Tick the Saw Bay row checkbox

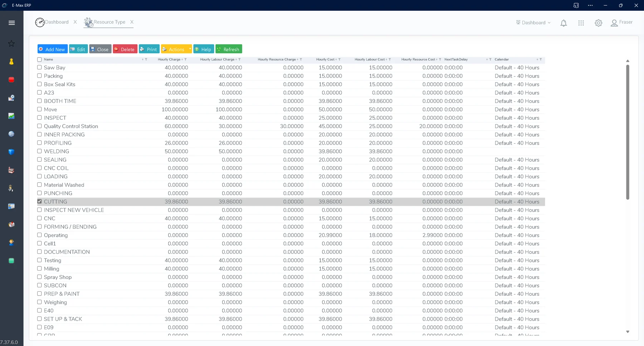(x=39, y=67)
